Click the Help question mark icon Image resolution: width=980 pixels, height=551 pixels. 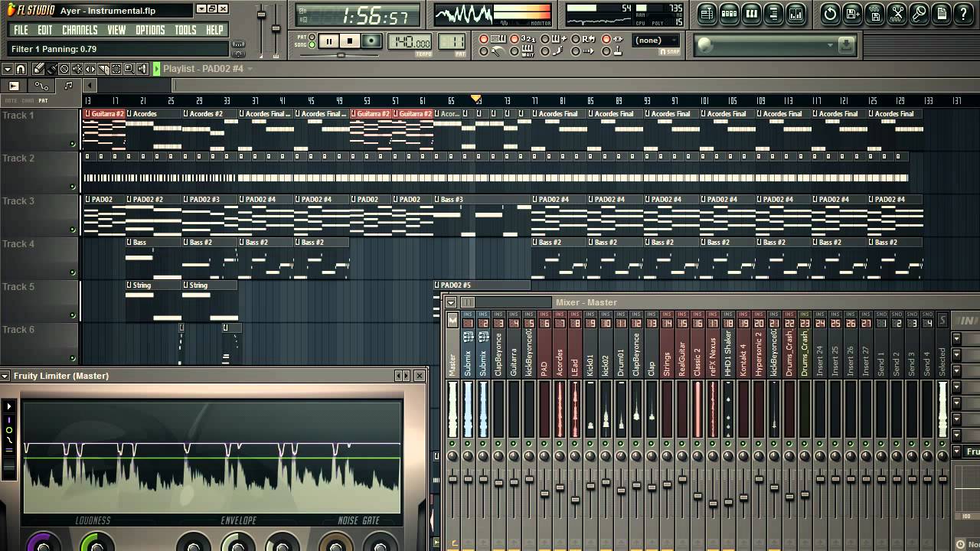[963, 13]
